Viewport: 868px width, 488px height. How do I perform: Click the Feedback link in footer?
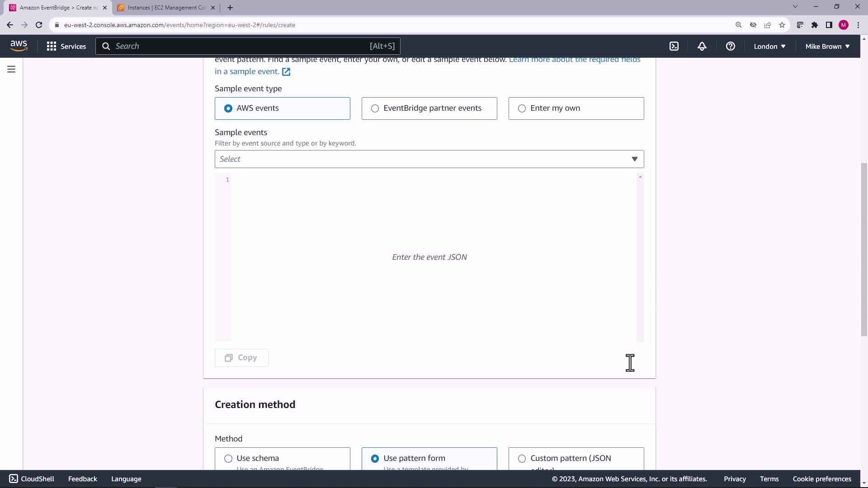[x=82, y=479]
